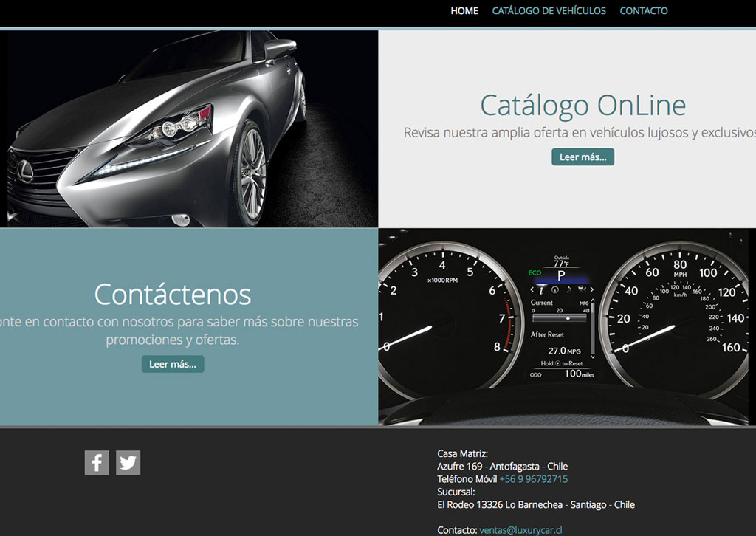Open the CONTACTO navigation link
The width and height of the screenshot is (756, 536).
(644, 10)
